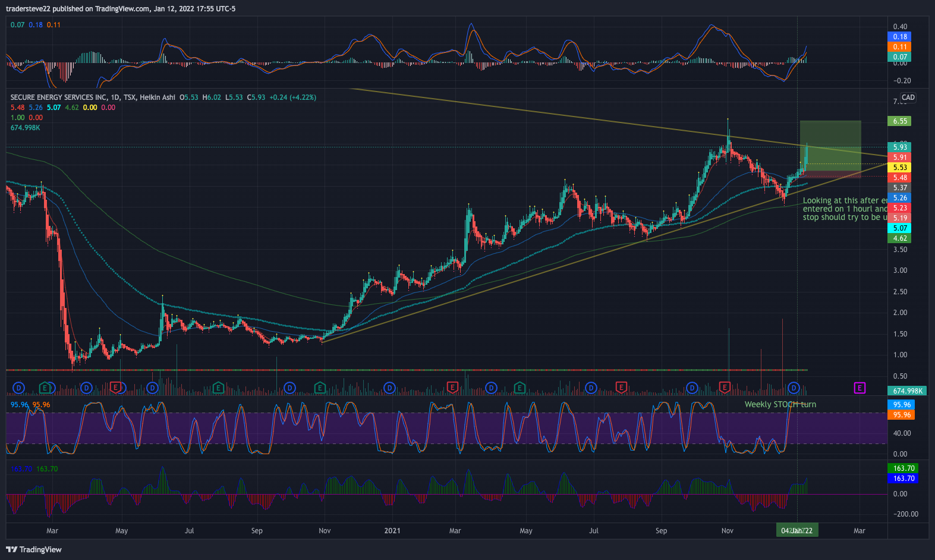Click the 'Heikin Ashi' chart type text

coord(158,97)
